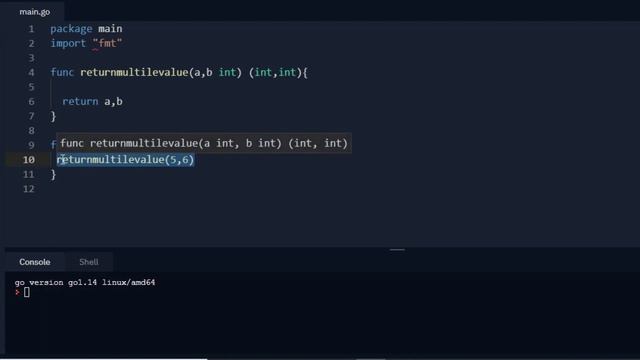This screenshot has width=640, height=360.
Task: Click line number 1 in the gutter
Action: [31, 29]
